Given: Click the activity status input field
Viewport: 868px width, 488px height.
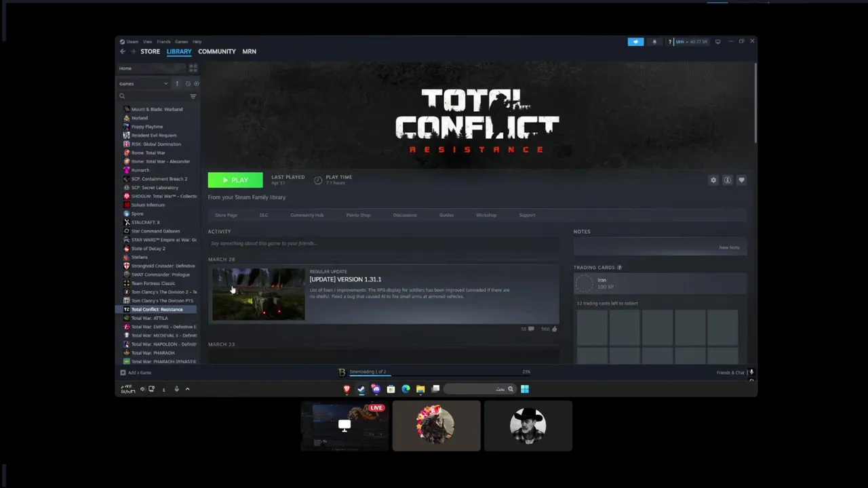Looking at the screenshot, I should pyautogui.click(x=384, y=243).
